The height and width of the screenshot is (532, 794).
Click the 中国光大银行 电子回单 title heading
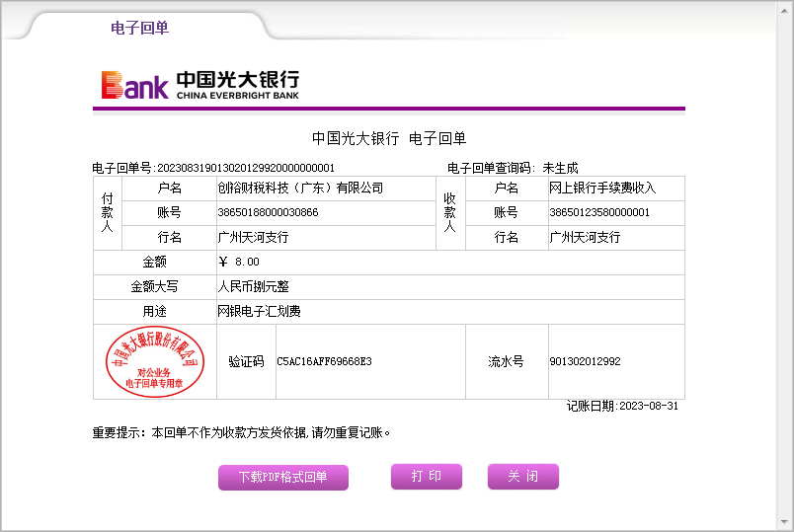click(389, 138)
